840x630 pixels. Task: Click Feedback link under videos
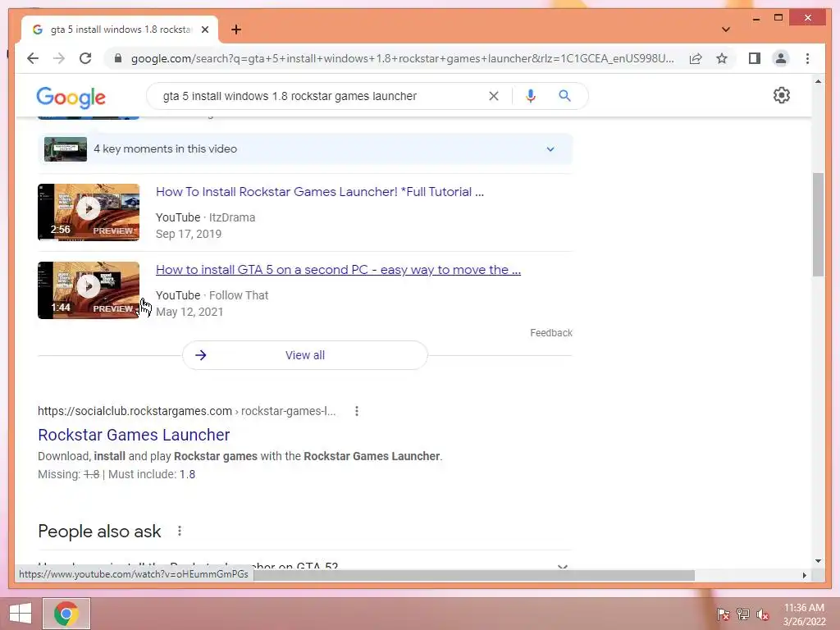point(551,333)
